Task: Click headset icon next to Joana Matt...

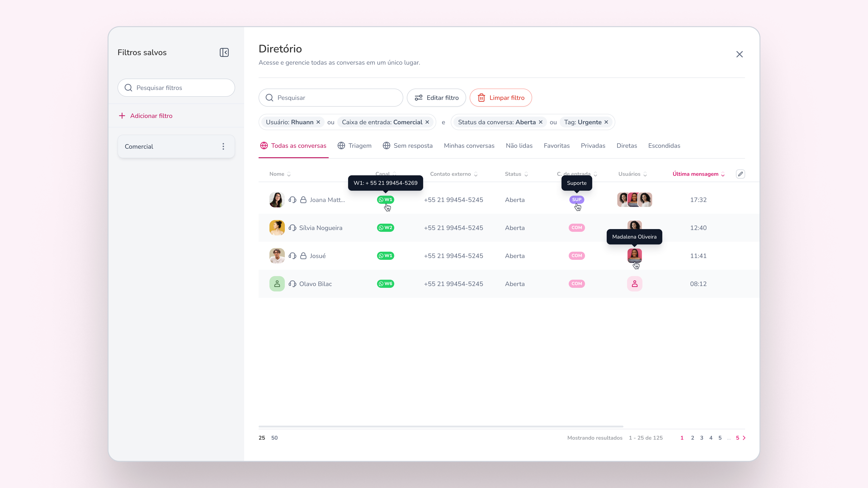Action: tap(292, 200)
